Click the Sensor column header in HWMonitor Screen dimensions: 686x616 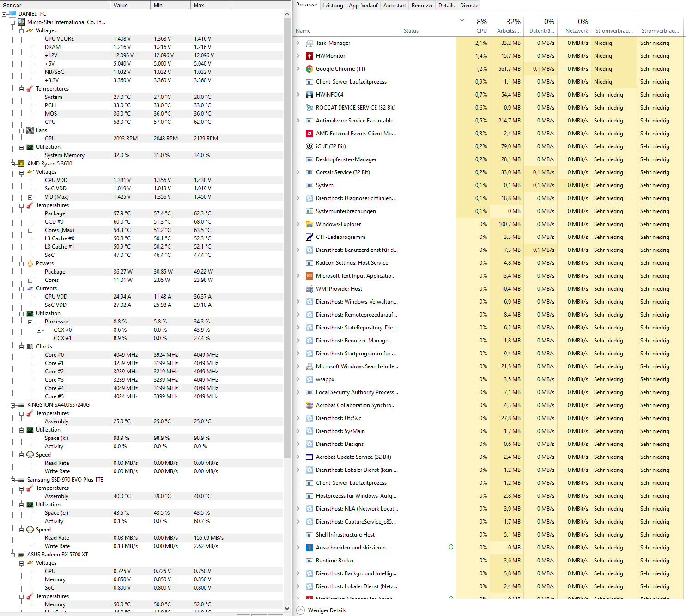point(55,5)
